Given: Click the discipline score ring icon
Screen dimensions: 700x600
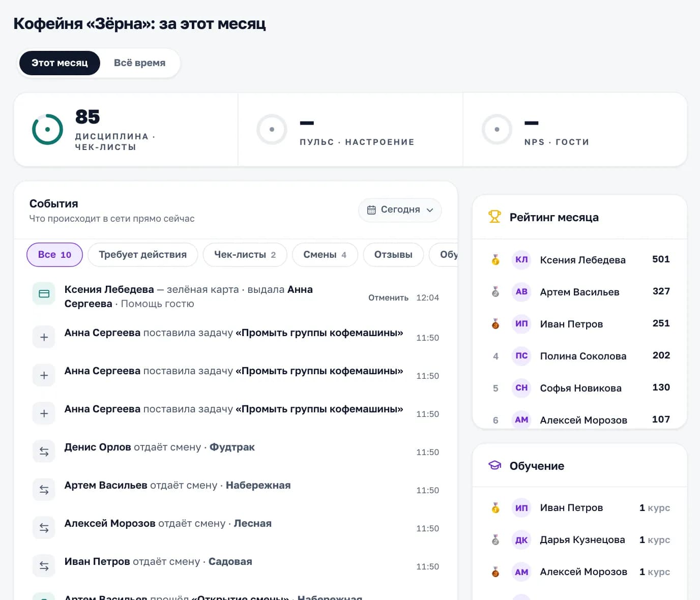Looking at the screenshot, I should (x=47, y=129).
